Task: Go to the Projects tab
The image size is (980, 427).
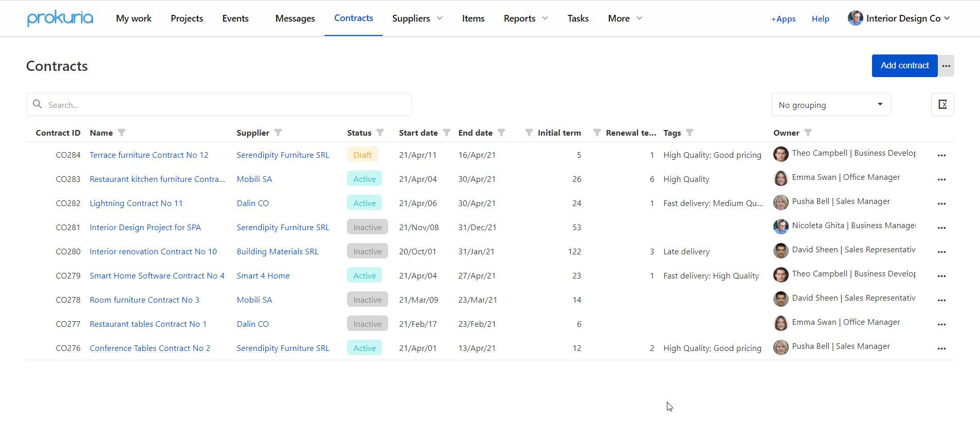Action: [x=187, y=18]
